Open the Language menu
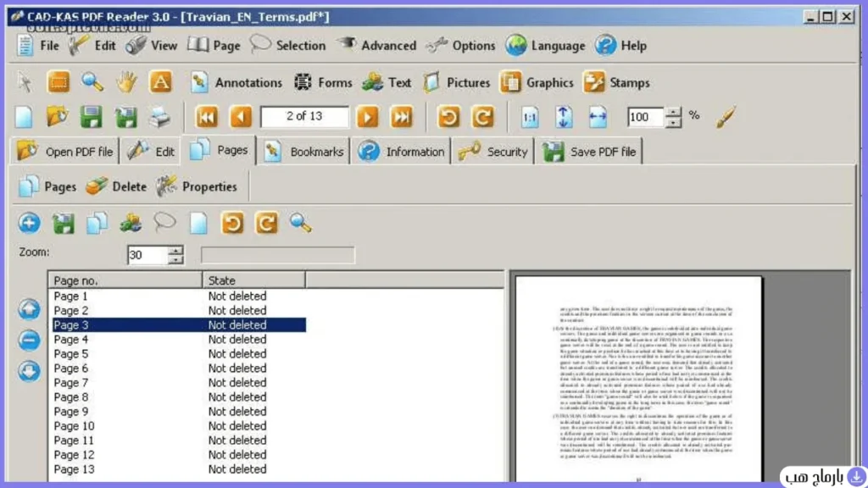The width and height of the screenshot is (868, 488). 545,46
